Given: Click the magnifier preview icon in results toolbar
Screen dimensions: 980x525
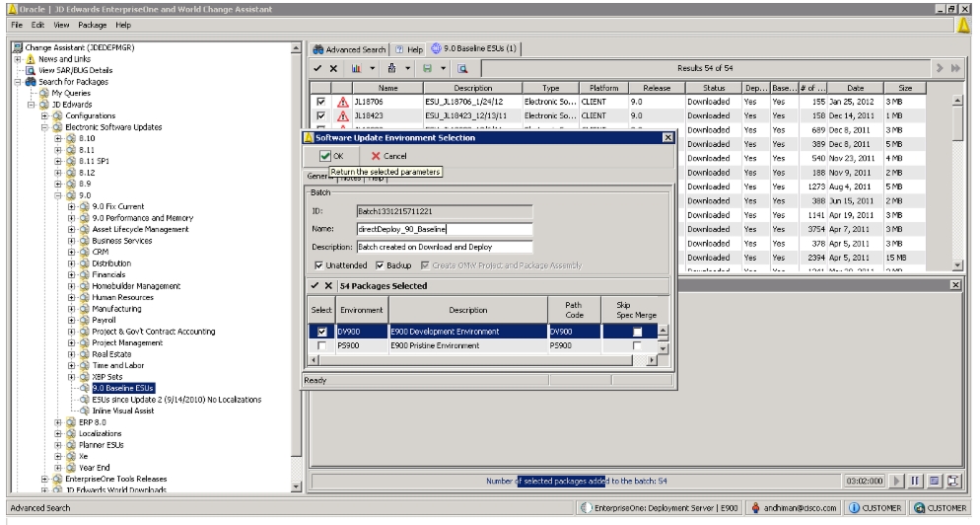Looking at the screenshot, I should point(462,68).
